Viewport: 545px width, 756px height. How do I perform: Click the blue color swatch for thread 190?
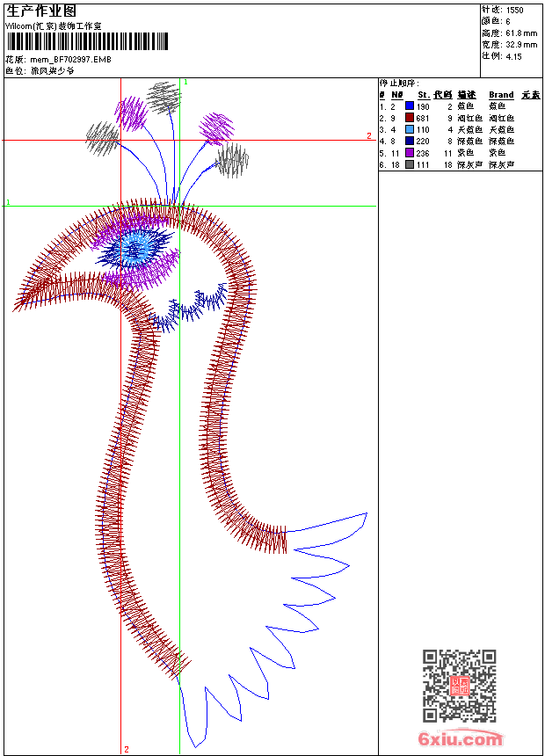pos(409,106)
